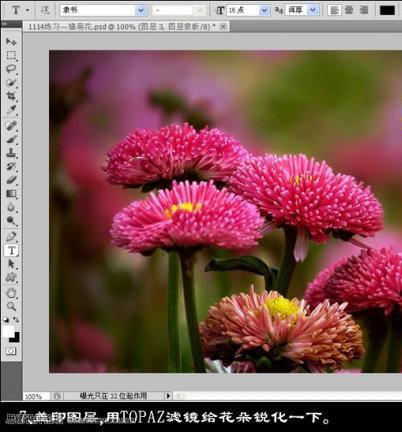Select the Zoom tool
Image resolution: width=402 pixels, height=432 pixels.
(x=11, y=306)
